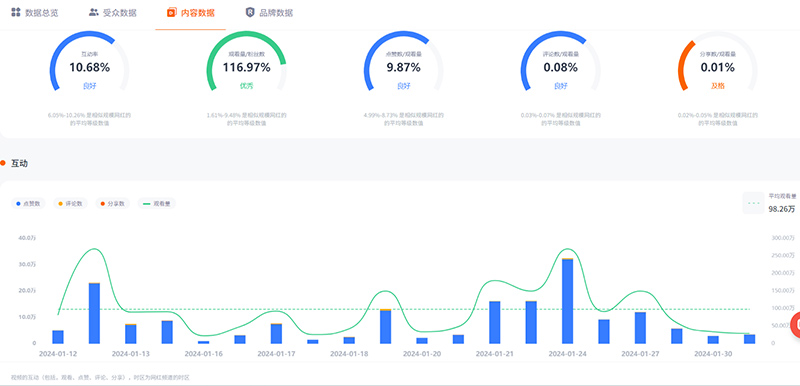The image size is (800, 386).
Task: Click the 2024-01-20 axis date label
Action: [422, 353]
